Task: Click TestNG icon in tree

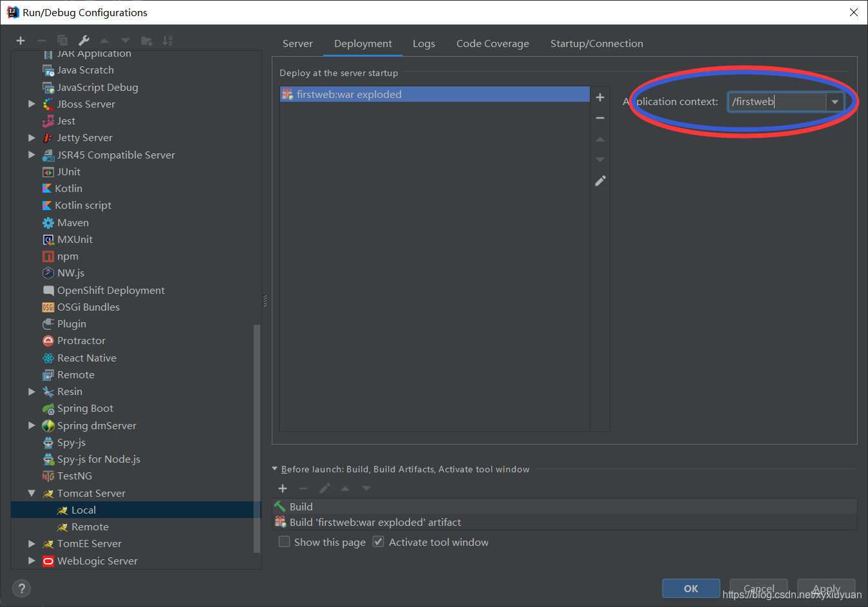Action: tap(48, 476)
